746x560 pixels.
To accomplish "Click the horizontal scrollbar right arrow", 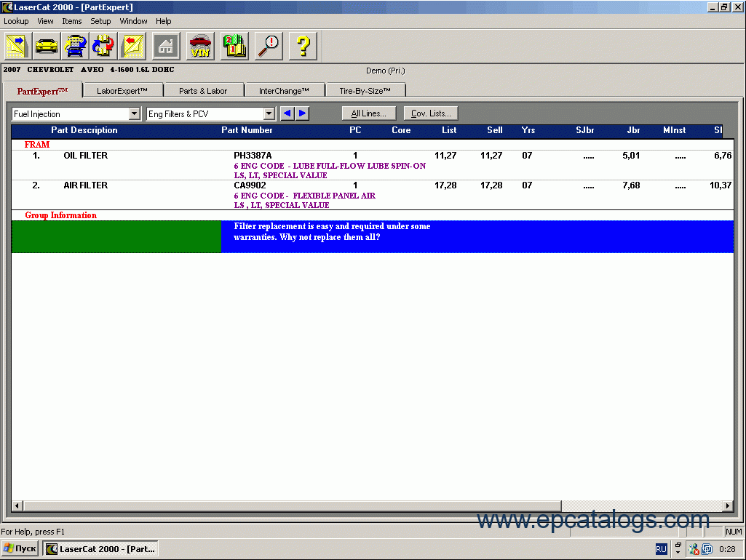I will 728,505.
